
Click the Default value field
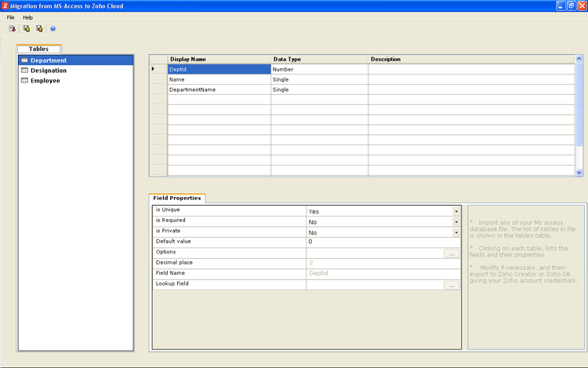pyautogui.click(x=383, y=242)
